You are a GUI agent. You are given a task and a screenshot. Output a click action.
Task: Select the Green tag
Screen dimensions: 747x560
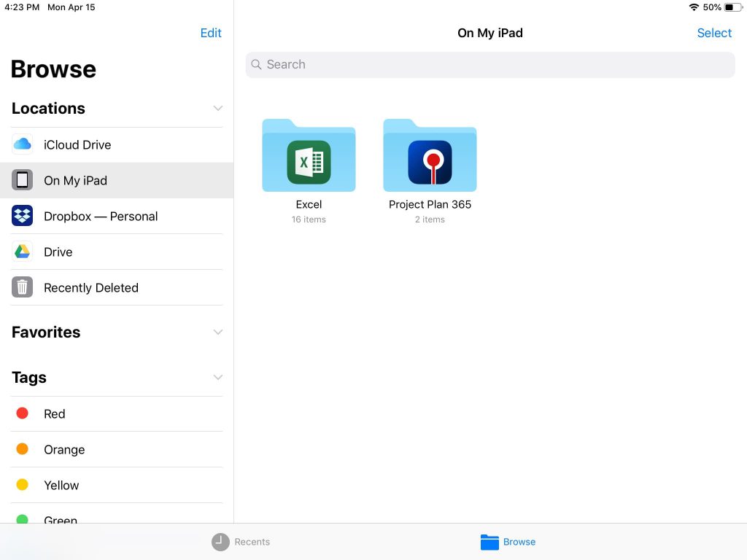pos(61,519)
